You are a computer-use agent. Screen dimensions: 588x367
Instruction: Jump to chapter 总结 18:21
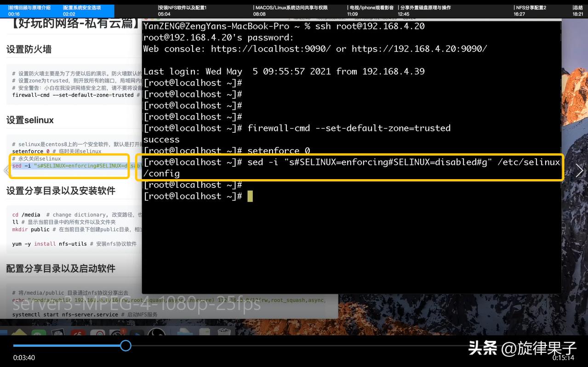[578, 11]
